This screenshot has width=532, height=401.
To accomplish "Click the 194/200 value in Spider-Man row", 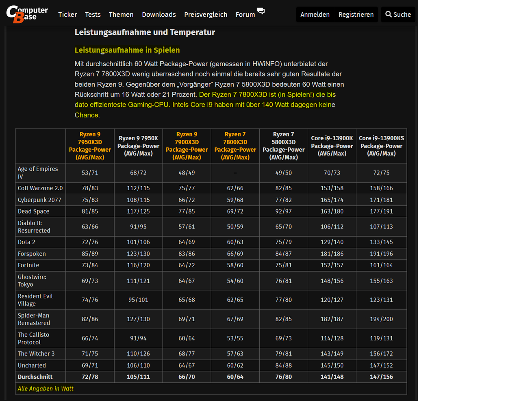I will click(381, 319).
